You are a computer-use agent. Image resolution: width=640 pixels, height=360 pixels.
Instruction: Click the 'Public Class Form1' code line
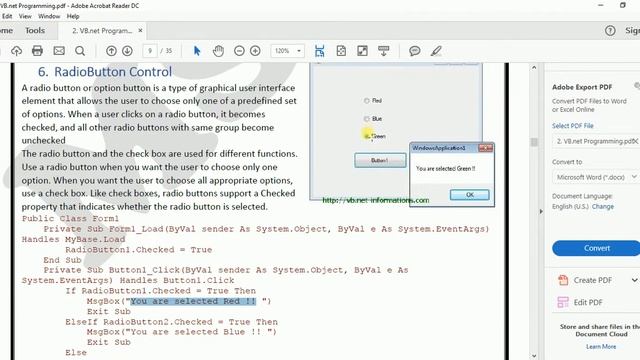click(x=70, y=218)
